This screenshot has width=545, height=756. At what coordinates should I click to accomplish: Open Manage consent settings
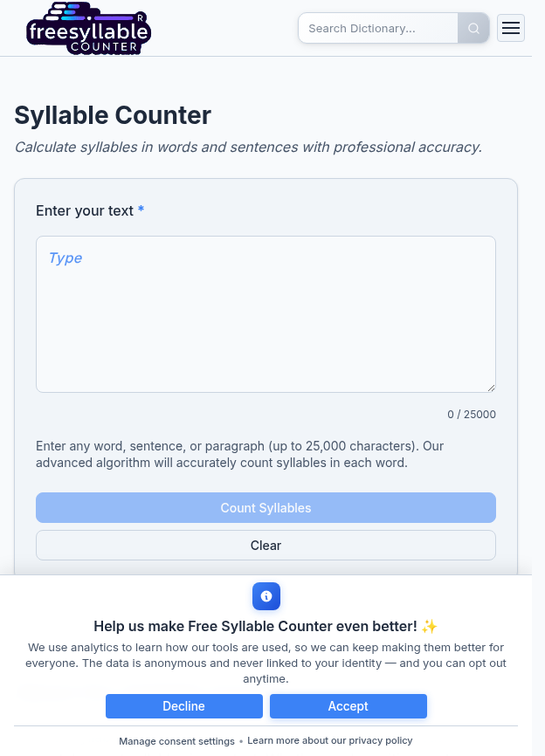(176, 740)
